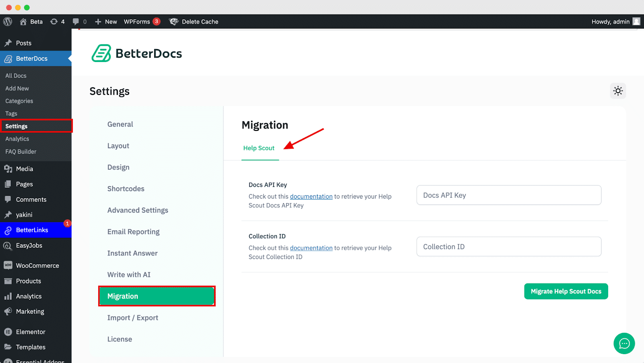Open the WordPress logo menu
644x363 pixels.
pos(7,21)
